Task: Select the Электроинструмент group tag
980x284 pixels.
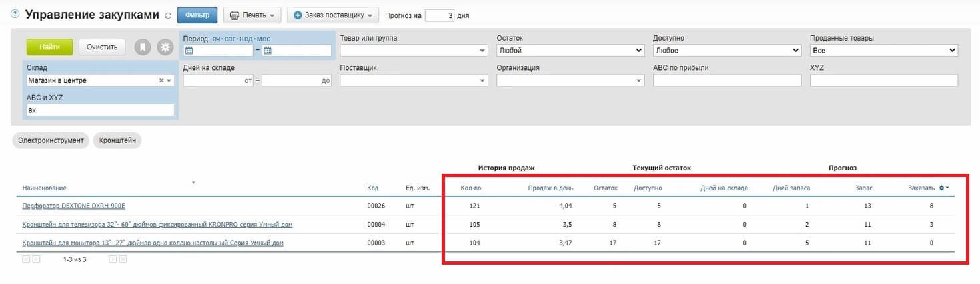Action: coord(51,140)
